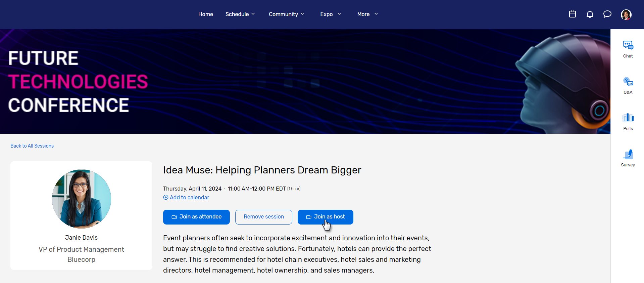Open the Survey panel icon
644x283 pixels.
(628, 158)
